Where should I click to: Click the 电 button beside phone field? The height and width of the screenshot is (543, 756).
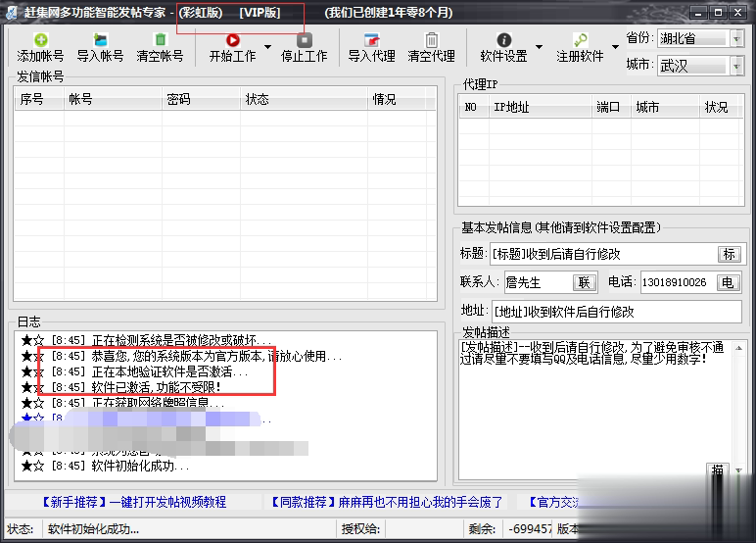tap(727, 282)
